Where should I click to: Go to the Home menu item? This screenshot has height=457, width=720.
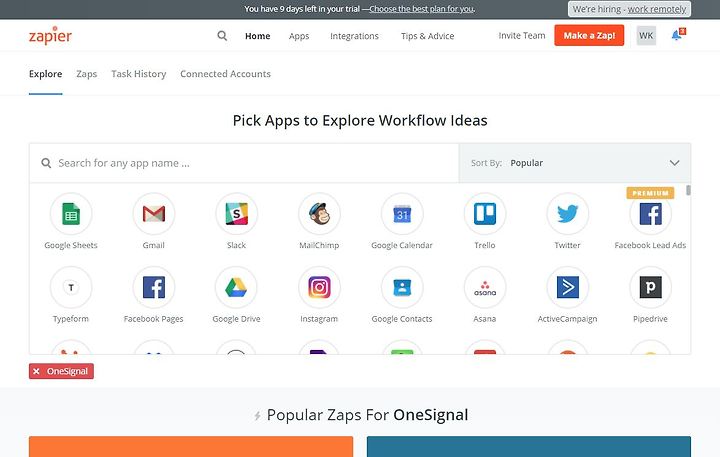click(x=258, y=36)
